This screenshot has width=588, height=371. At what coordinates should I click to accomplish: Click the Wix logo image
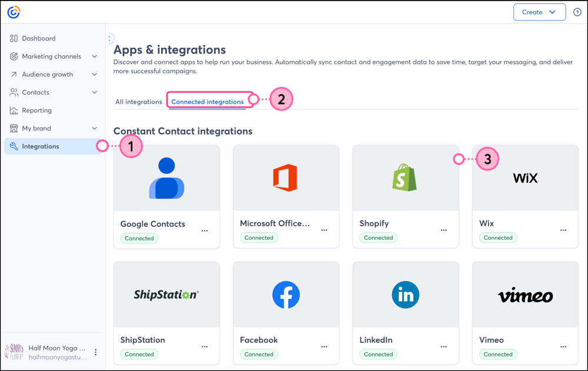coord(525,178)
